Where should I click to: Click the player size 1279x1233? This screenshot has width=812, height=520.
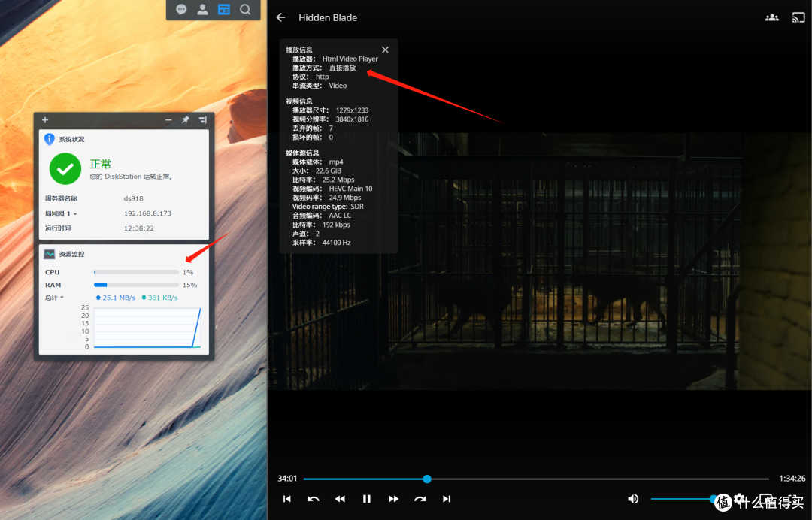coord(352,110)
